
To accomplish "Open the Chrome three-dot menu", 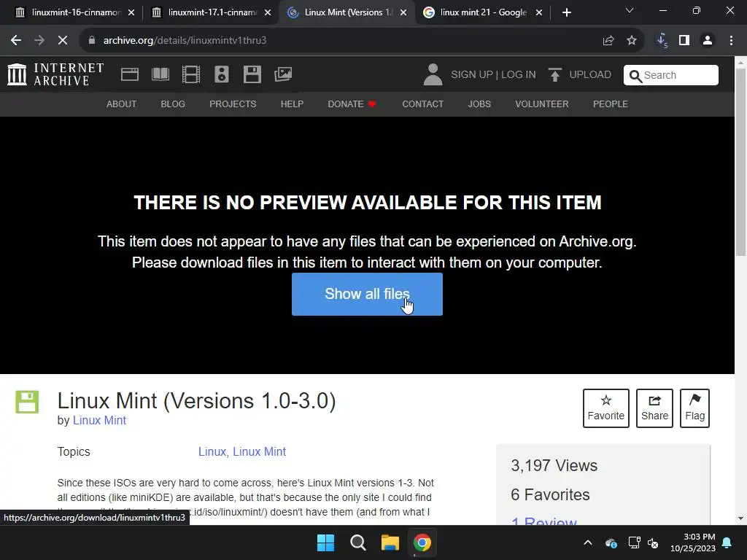I will 731,41.
